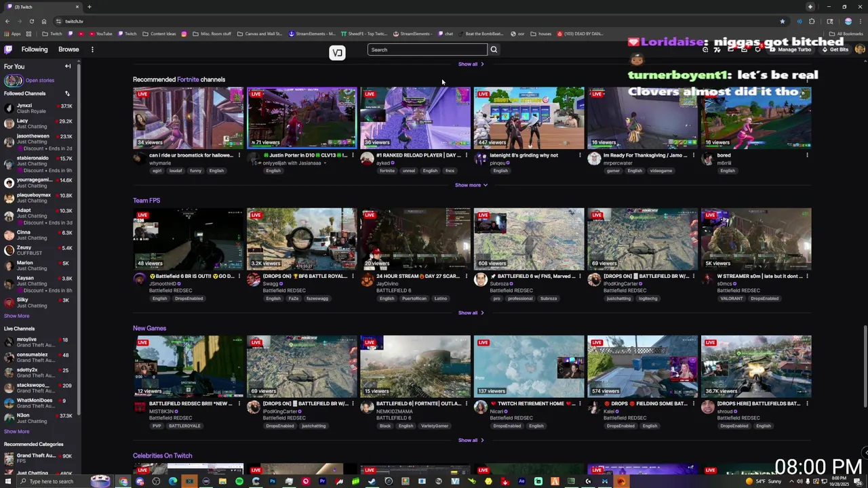This screenshot has height=488, width=868.
Task: Click browser back arrow
Action: pos(7,21)
